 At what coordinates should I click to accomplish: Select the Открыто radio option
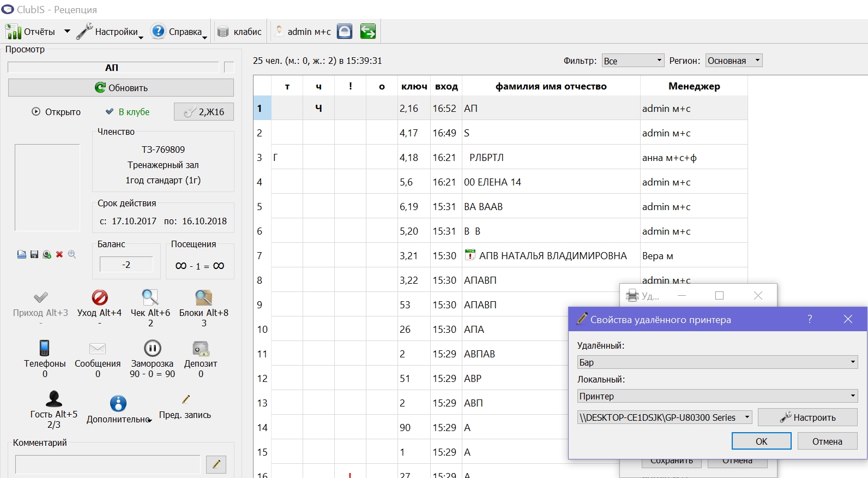(56, 112)
